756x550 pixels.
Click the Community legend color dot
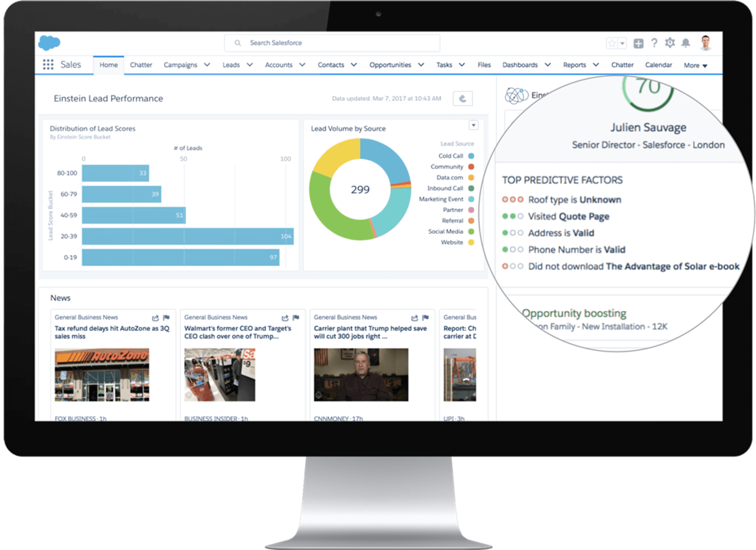tap(471, 167)
